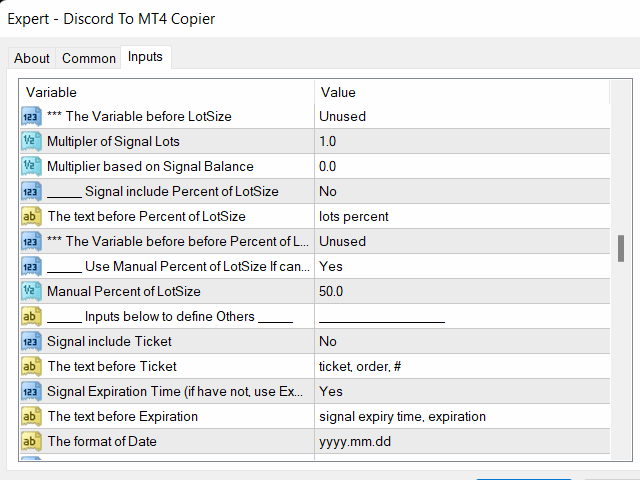The height and width of the screenshot is (480, 640).
Task: Click integer icon beside Variable before before Percent
Action: [x=31, y=242]
